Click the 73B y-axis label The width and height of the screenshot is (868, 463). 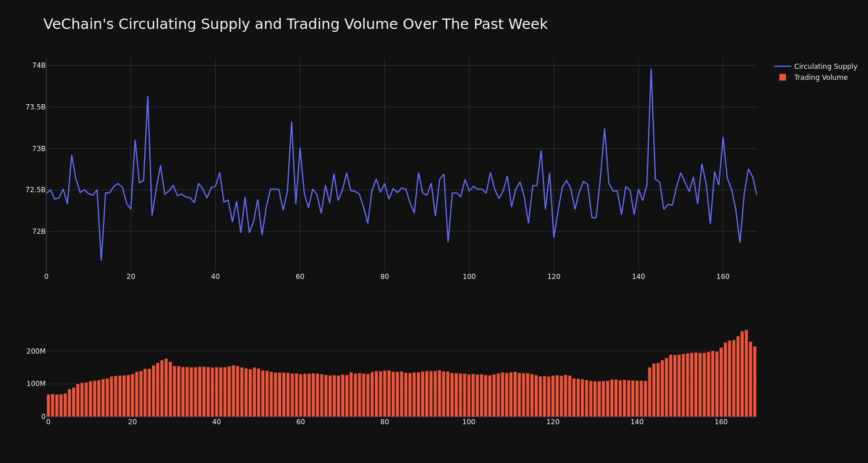point(39,149)
